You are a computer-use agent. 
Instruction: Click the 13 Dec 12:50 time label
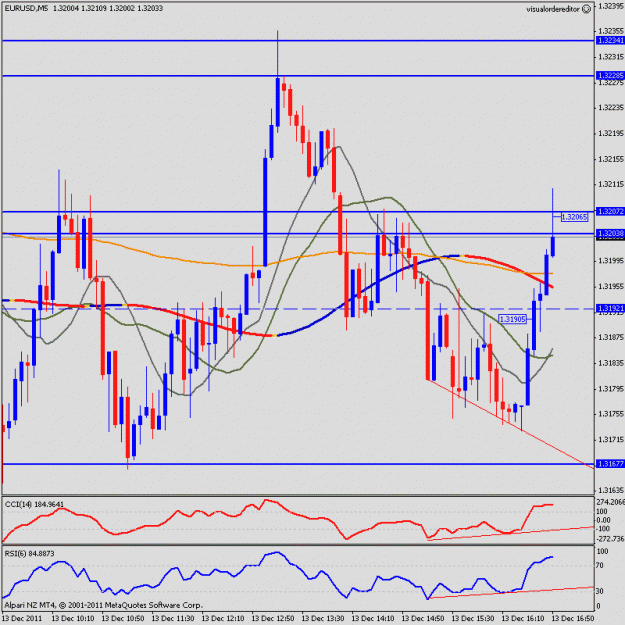(x=273, y=618)
